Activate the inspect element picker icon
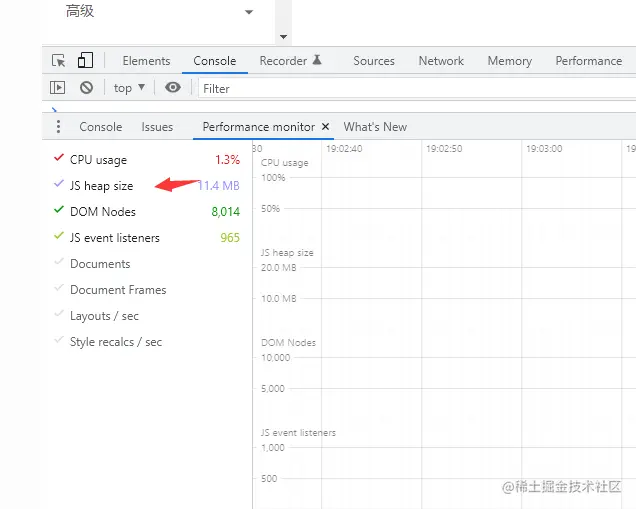Image resolution: width=636 pixels, height=509 pixels. click(x=59, y=61)
